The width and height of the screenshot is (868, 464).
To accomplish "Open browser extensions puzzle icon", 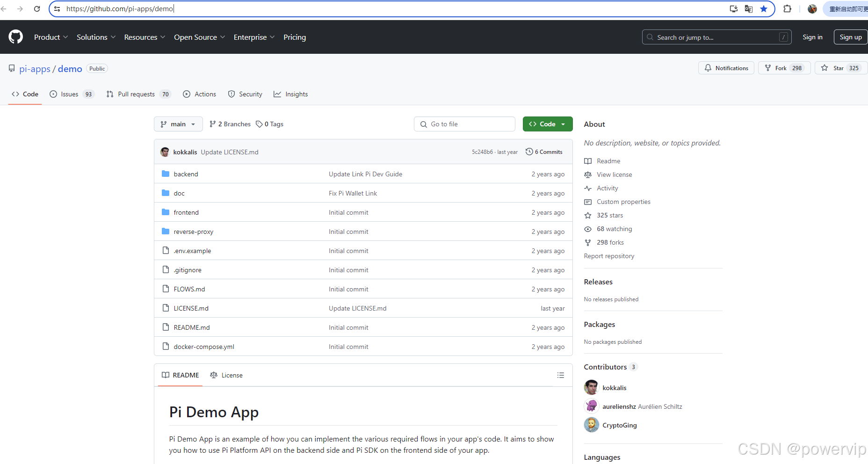I will pyautogui.click(x=788, y=9).
